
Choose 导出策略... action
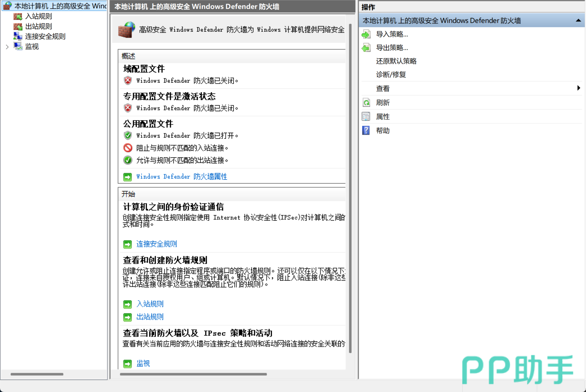[392, 48]
